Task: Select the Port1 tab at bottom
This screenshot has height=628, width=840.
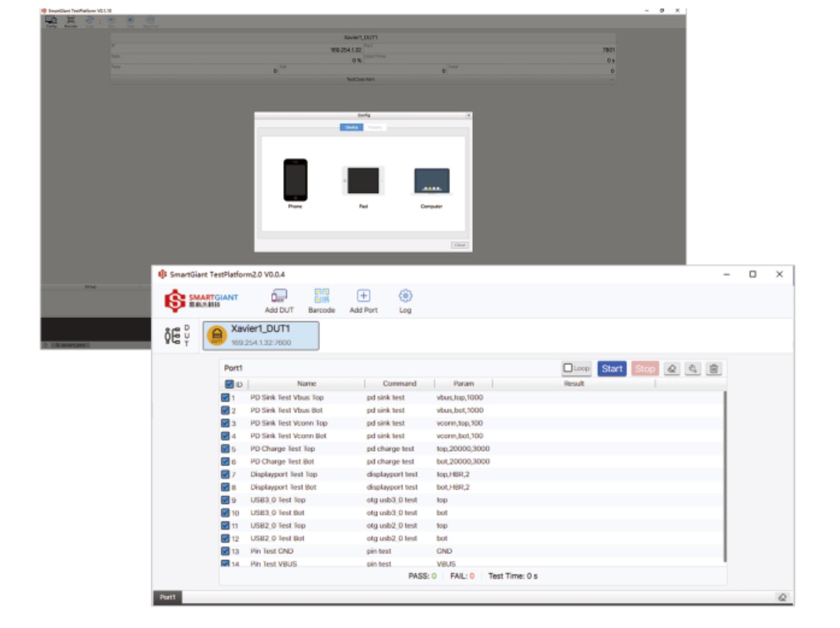Action: [167, 597]
